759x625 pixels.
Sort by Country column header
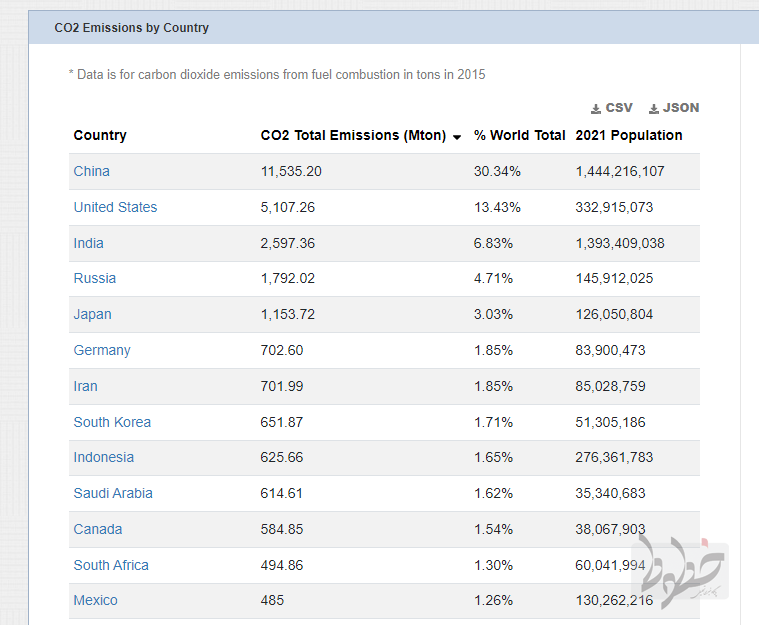click(100, 135)
